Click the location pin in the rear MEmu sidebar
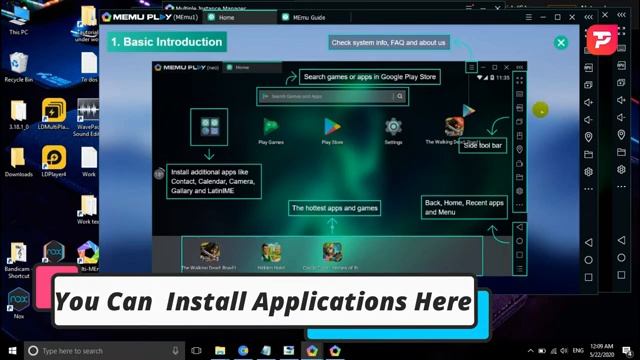The image size is (640, 360). point(621,135)
